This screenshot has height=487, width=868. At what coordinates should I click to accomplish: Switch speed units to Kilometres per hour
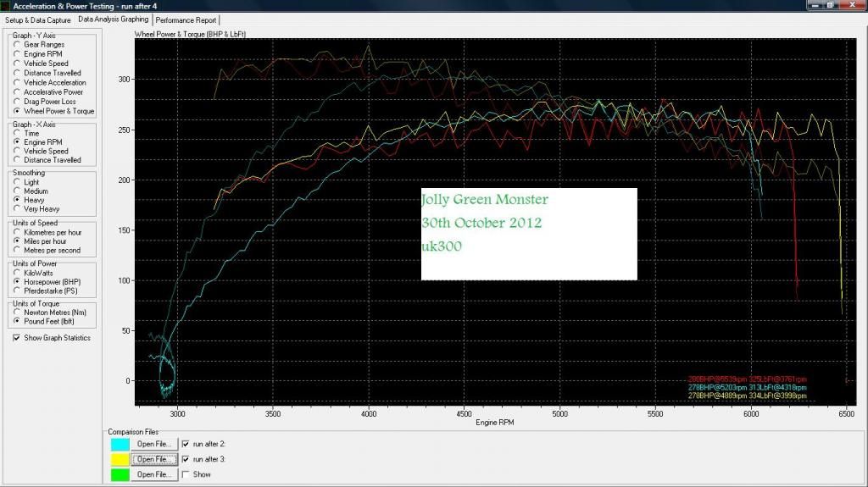18,232
